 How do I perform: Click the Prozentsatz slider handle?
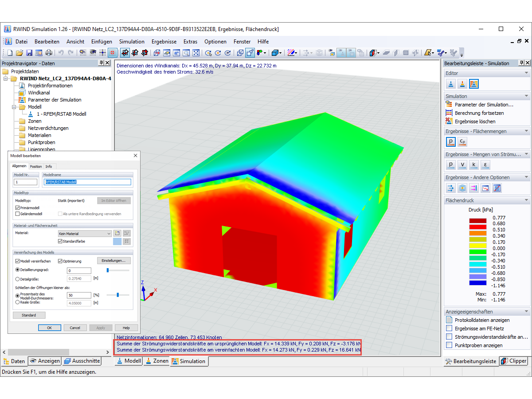click(x=117, y=295)
